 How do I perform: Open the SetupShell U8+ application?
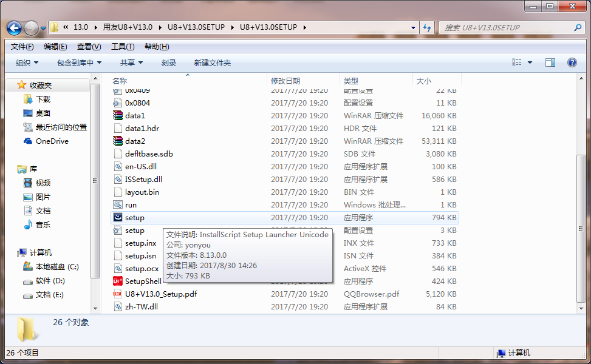tap(137, 281)
